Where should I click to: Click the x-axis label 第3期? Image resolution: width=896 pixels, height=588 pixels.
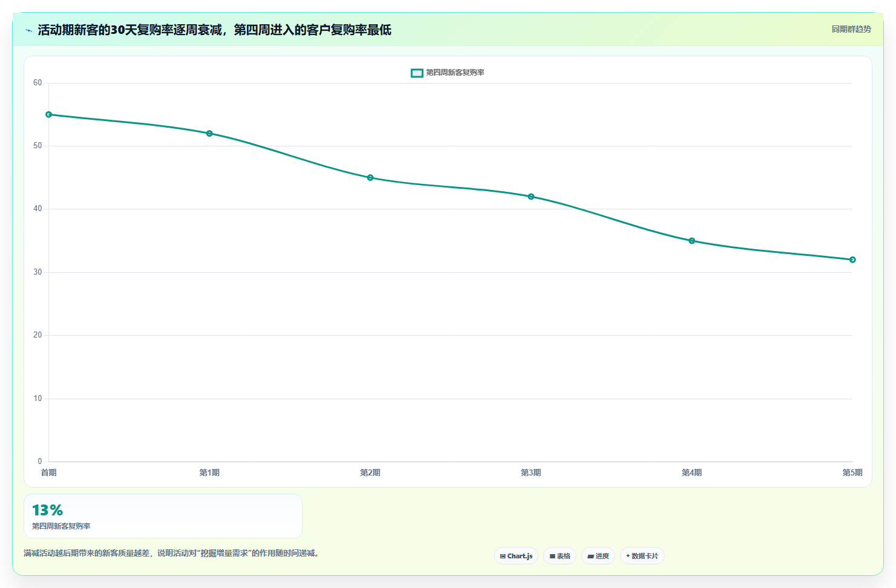531,472
